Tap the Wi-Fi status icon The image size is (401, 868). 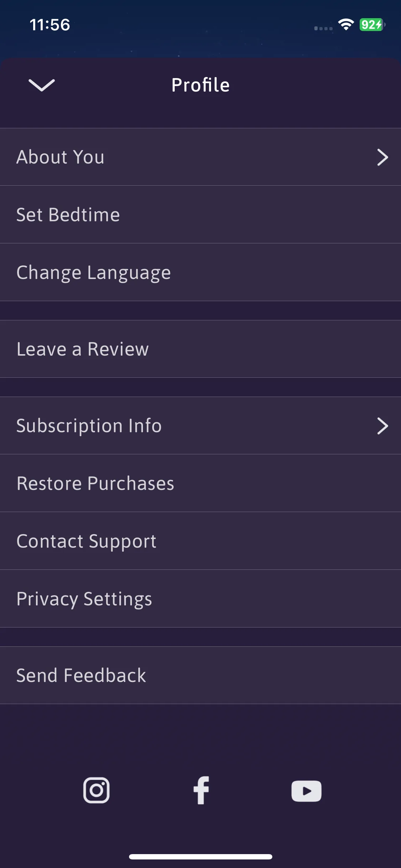pyautogui.click(x=346, y=25)
